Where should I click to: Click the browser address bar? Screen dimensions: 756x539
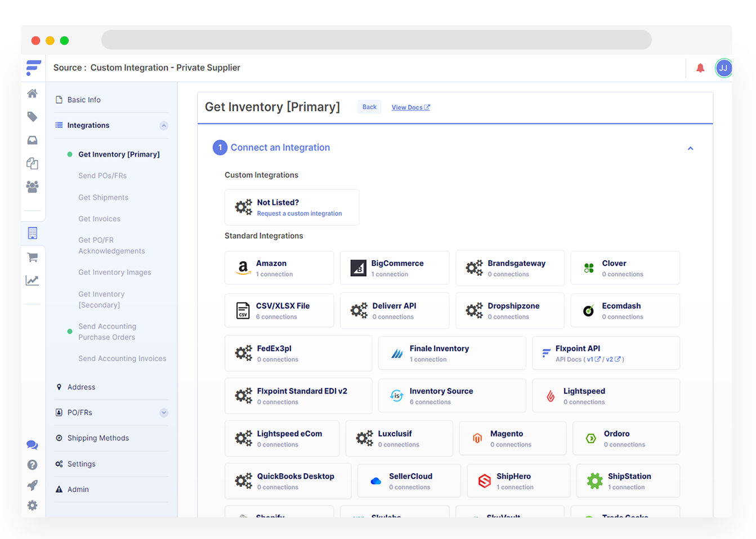376,40
